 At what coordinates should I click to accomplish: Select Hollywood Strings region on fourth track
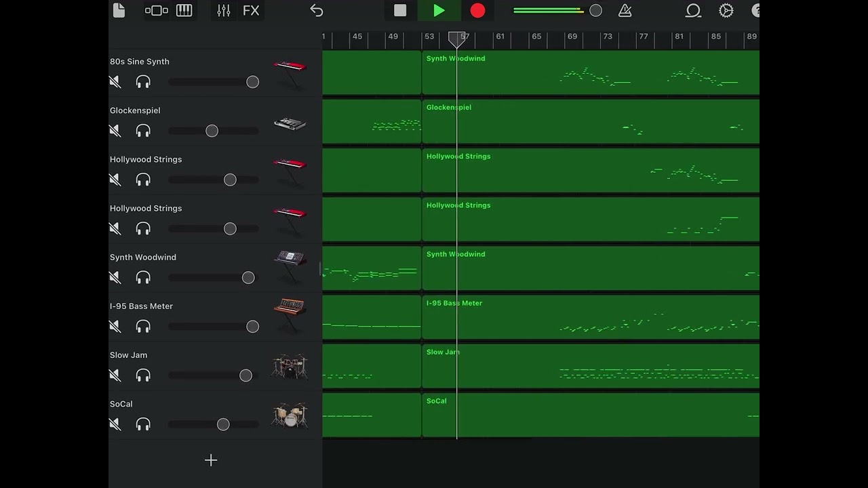591,220
